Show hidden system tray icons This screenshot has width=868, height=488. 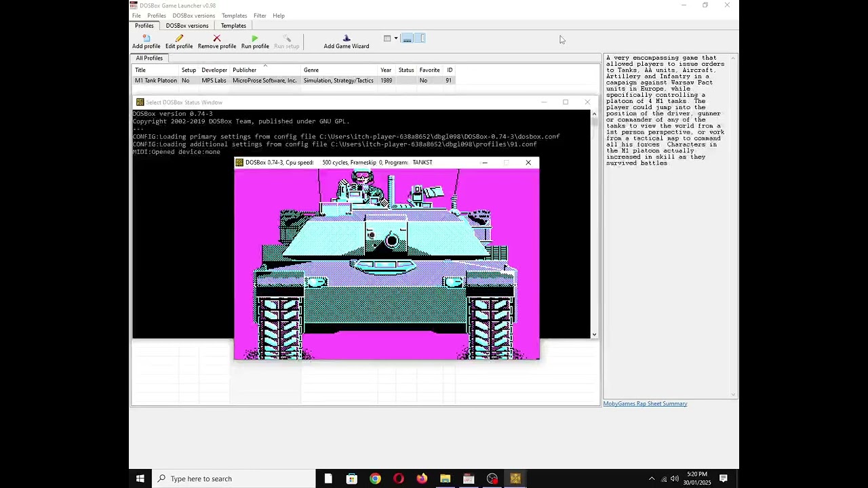click(652, 479)
